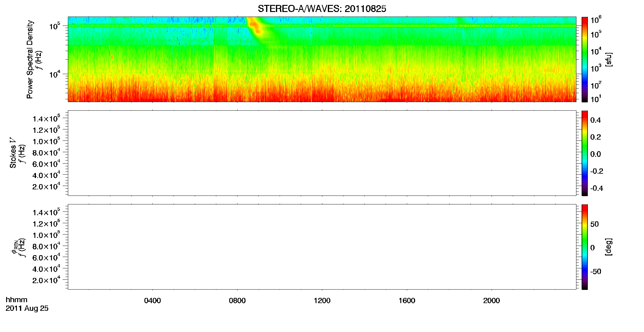Viewport: 644px width, 332px height.
Task: Click the "STEREO-A/WAVES: 20110825" plot title
Action: click(x=322, y=9)
